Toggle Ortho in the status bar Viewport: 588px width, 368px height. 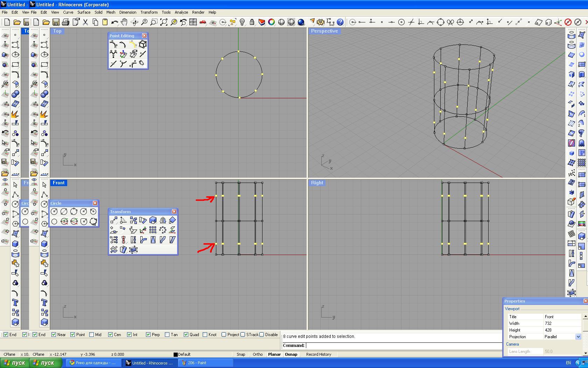[x=258, y=354]
